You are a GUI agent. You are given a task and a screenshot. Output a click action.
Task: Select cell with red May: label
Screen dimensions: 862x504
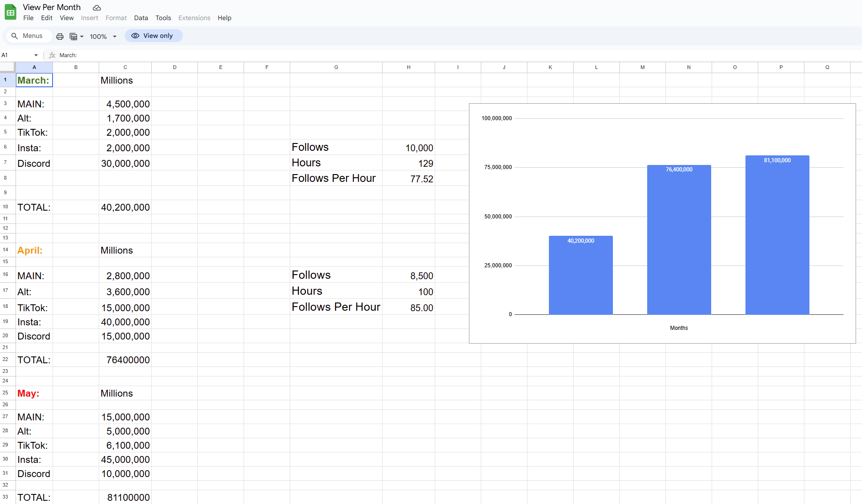point(34,393)
